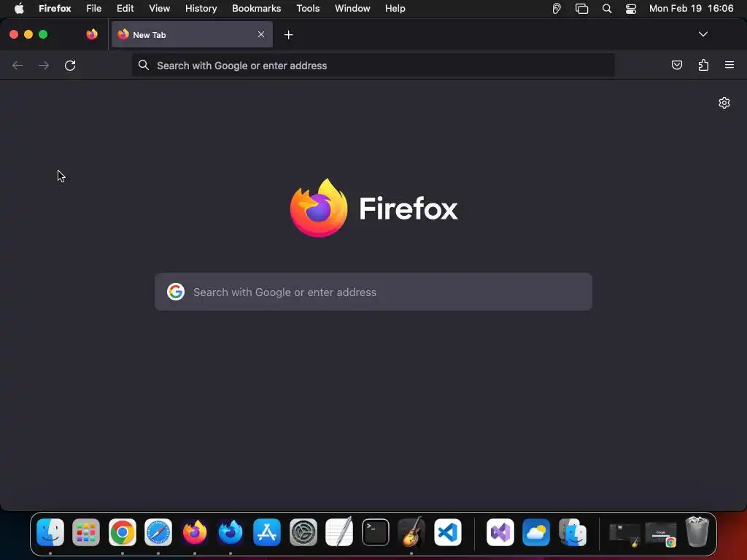Open the Firefox hamburger application menu
The width and height of the screenshot is (747, 560).
coord(729,65)
